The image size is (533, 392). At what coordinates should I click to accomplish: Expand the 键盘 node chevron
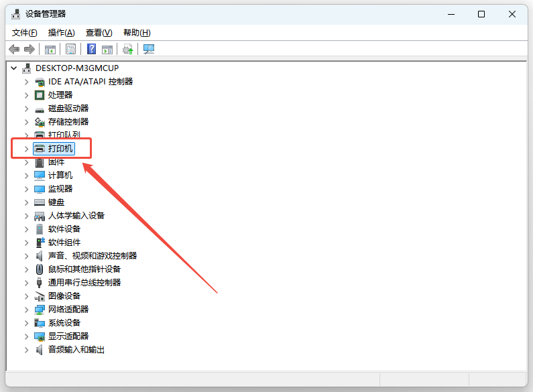pyautogui.click(x=27, y=202)
